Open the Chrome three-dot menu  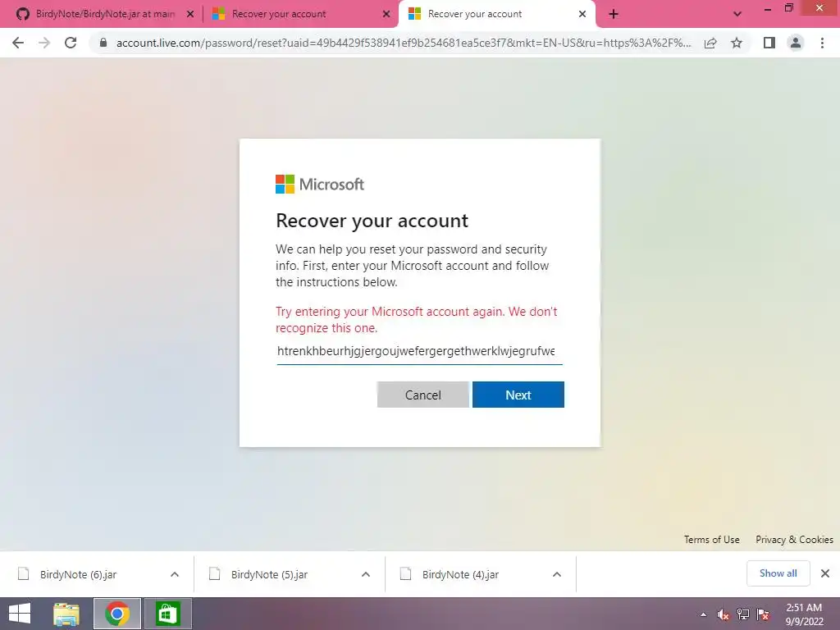(x=822, y=43)
